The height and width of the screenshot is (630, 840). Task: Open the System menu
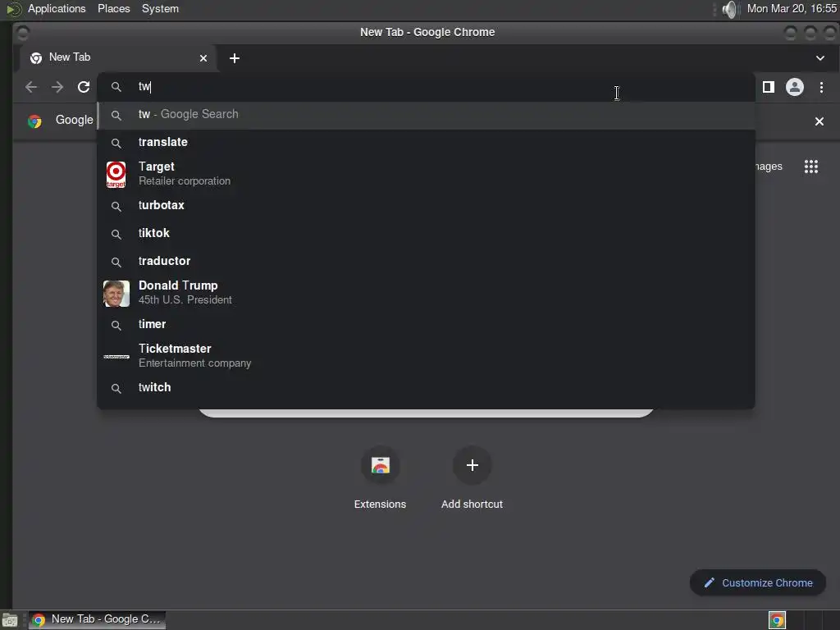point(160,8)
